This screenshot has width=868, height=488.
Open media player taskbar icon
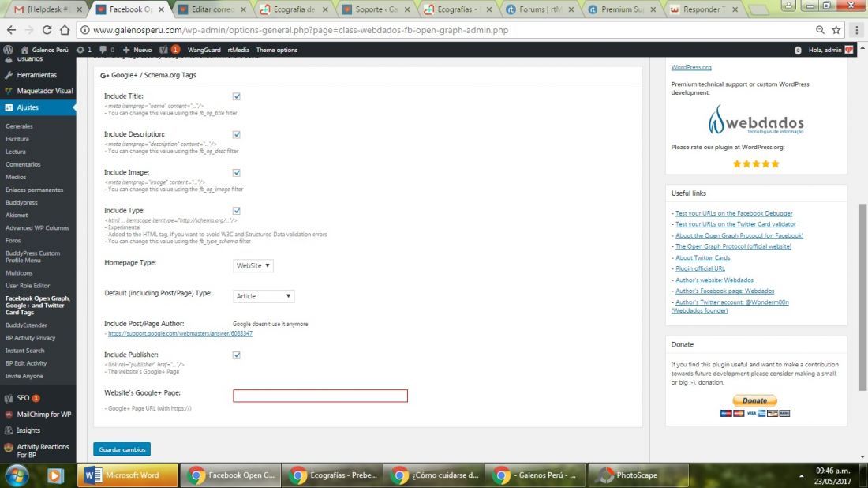click(54, 475)
